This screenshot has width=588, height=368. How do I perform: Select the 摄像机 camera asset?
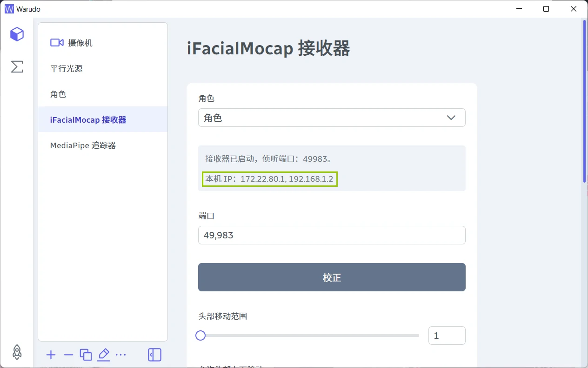pyautogui.click(x=103, y=43)
